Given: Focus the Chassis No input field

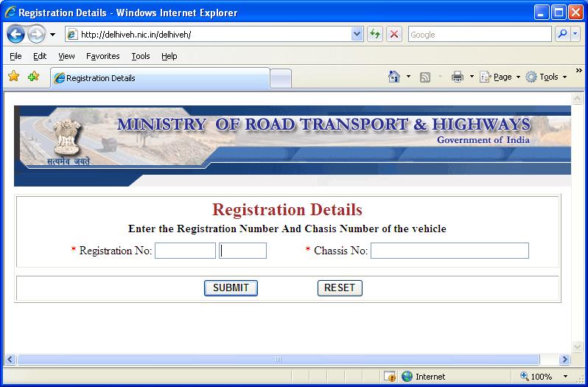Looking at the screenshot, I should 449,251.
